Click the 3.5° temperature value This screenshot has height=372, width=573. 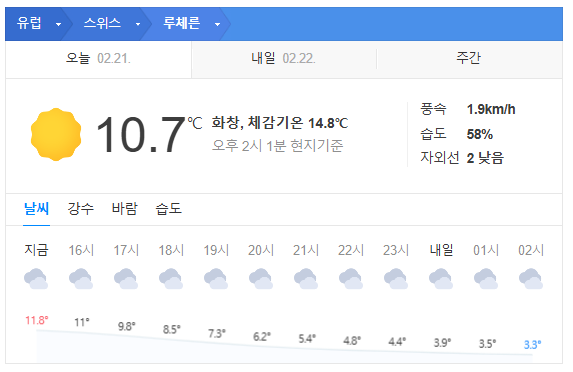[x=487, y=344]
